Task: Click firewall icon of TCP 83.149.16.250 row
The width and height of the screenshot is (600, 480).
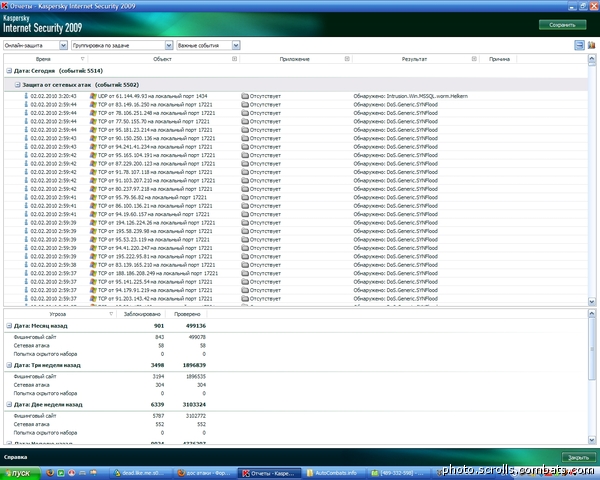Action: pos(93,104)
